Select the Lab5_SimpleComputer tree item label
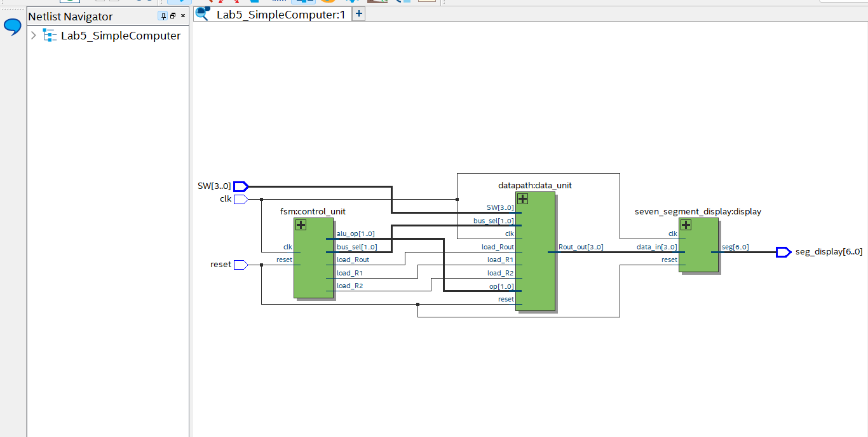This screenshot has height=437, width=868. pyautogui.click(x=121, y=36)
